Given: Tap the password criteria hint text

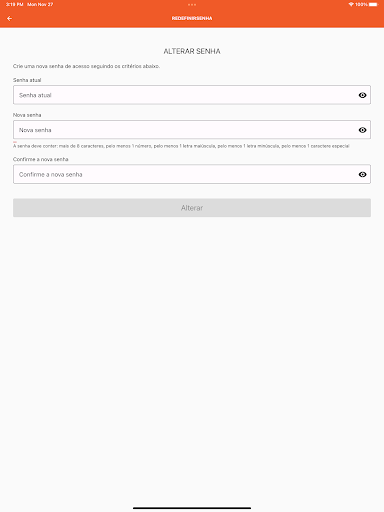Looking at the screenshot, I should click(x=181, y=146).
